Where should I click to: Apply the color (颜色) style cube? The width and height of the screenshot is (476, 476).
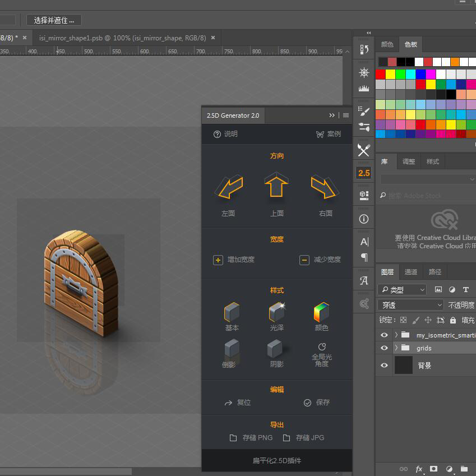(321, 312)
